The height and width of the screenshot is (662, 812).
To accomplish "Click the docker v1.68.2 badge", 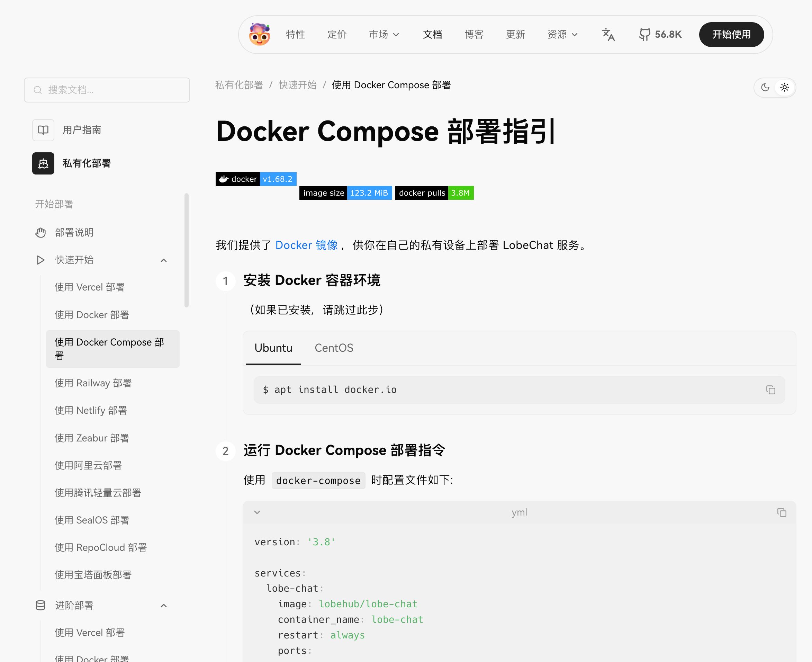I will [x=256, y=179].
